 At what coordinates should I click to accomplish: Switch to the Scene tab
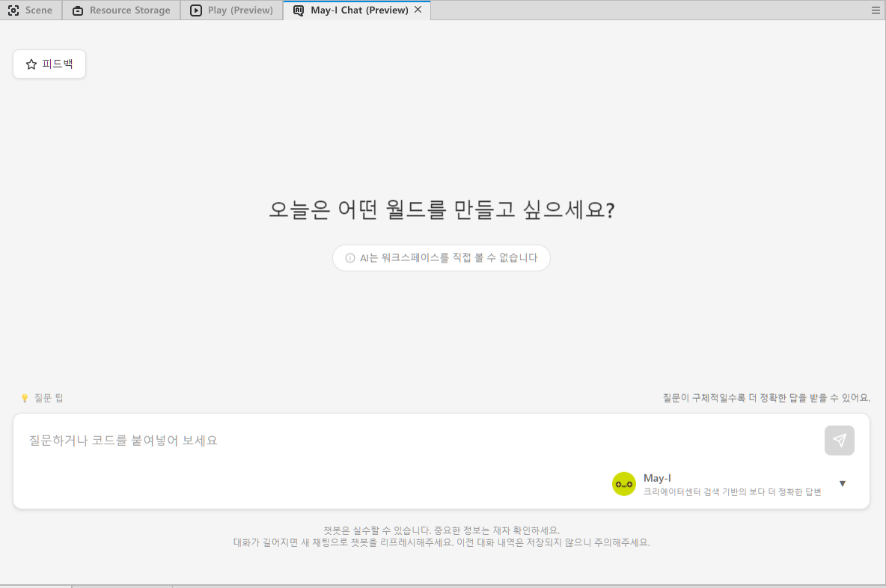[31, 10]
